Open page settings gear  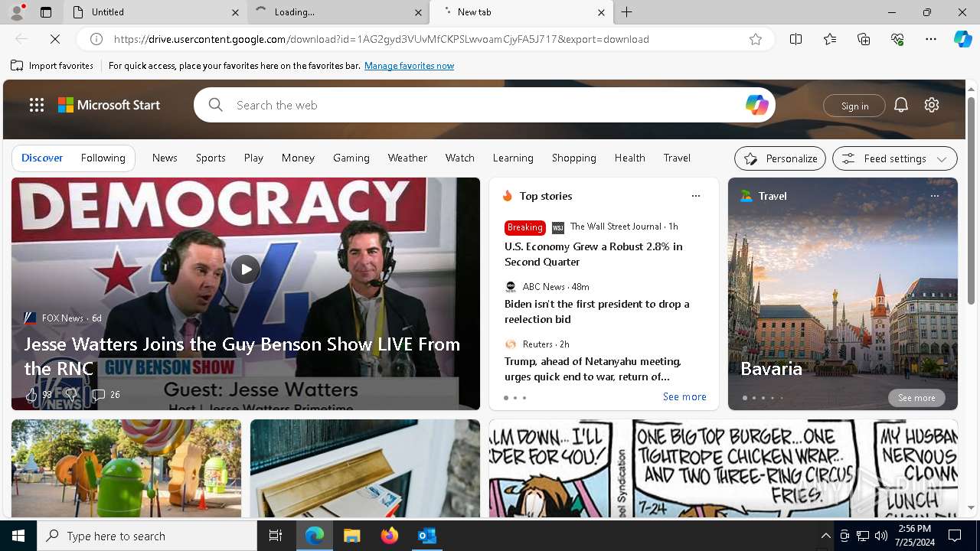[932, 105]
